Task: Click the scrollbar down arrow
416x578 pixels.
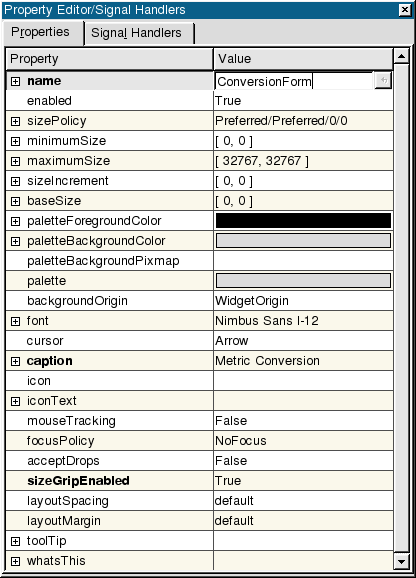Action: [x=401, y=562]
